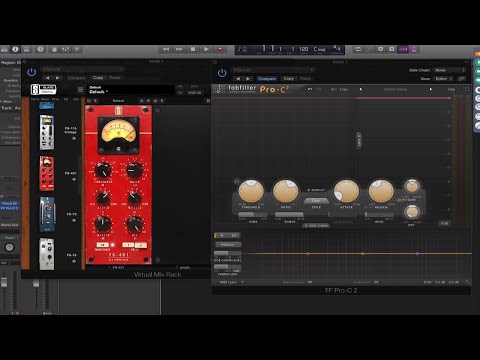Click the Pro-C 2 Threshold knob
Image resolution: width=480 pixels, height=360 pixels.
click(x=251, y=191)
